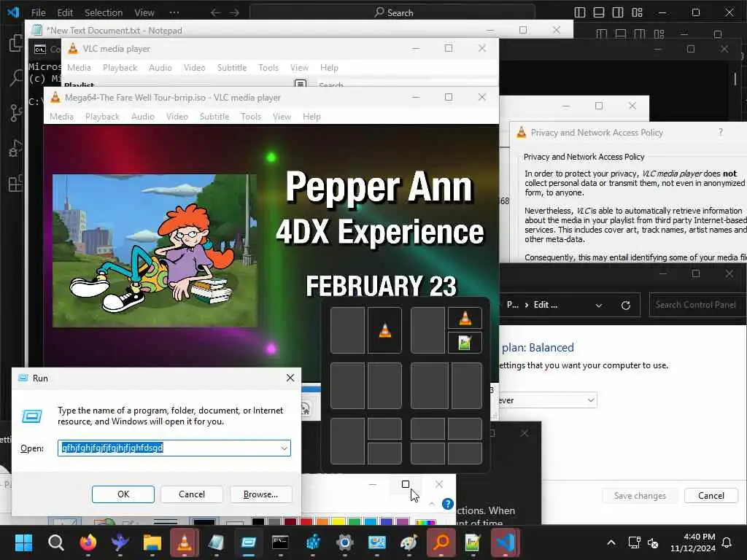Select the green color swatch in Paint

pyautogui.click(x=355, y=522)
